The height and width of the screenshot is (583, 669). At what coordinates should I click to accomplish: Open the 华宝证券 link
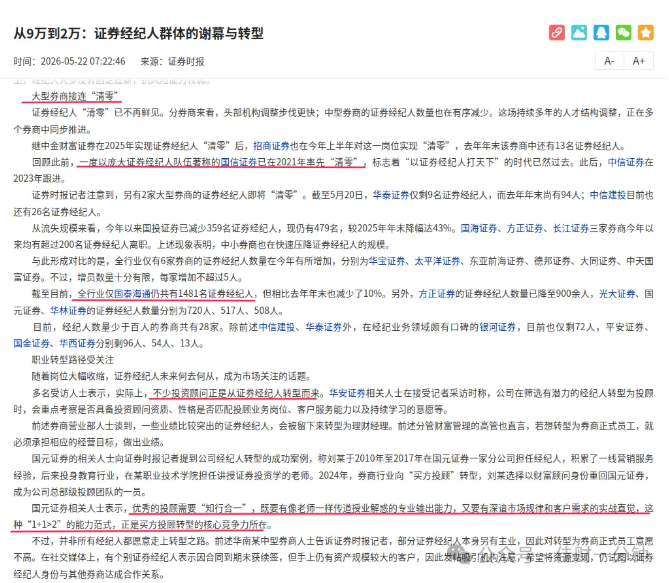pyautogui.click(x=387, y=261)
